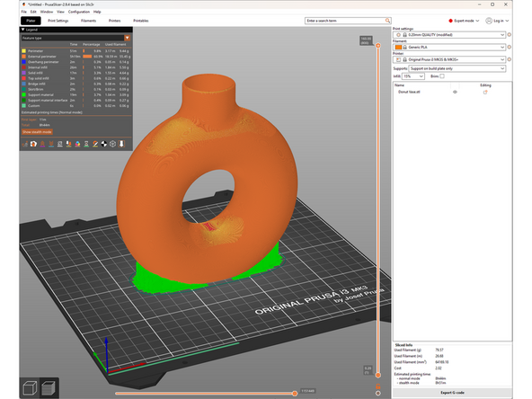Click the Export G-code button
This screenshot has width=532, height=399.
coord(452,393)
